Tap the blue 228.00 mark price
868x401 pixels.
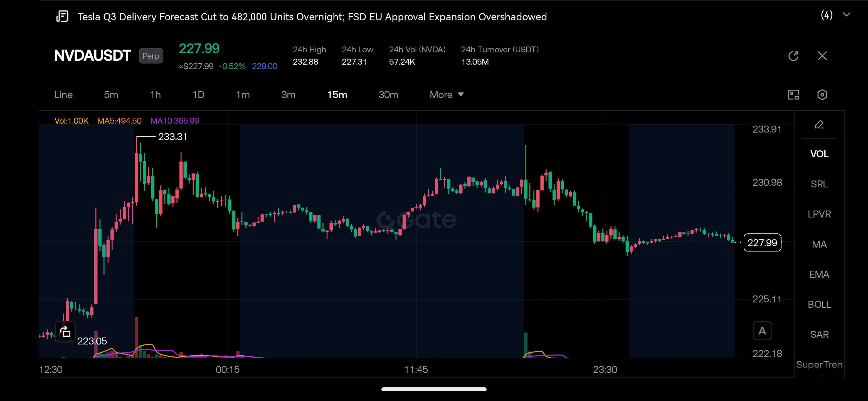[265, 67]
